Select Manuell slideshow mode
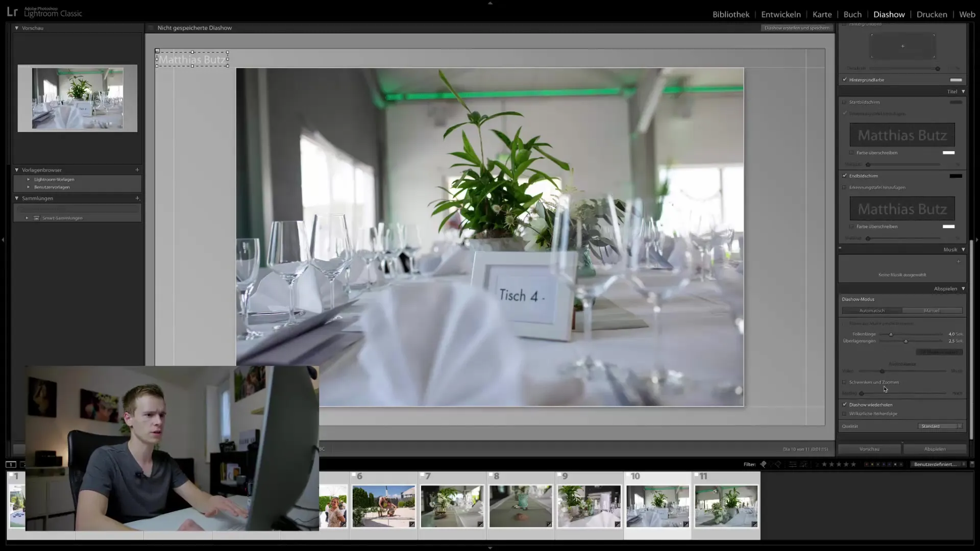980x551 pixels. [932, 311]
